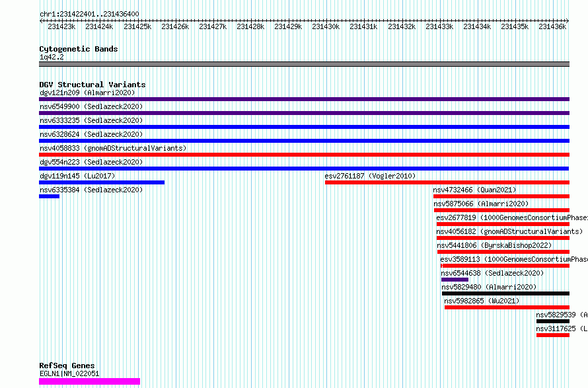Open the nsv5829539 variant label

coord(562,315)
